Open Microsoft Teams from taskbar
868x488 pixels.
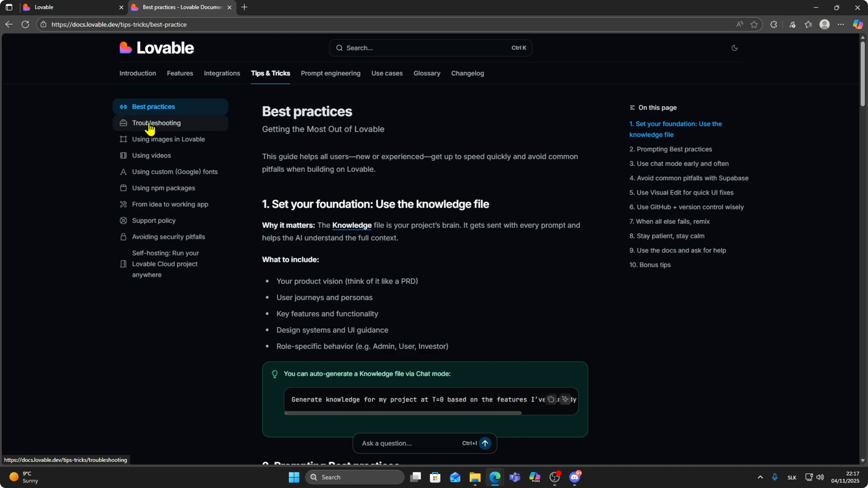point(515,477)
